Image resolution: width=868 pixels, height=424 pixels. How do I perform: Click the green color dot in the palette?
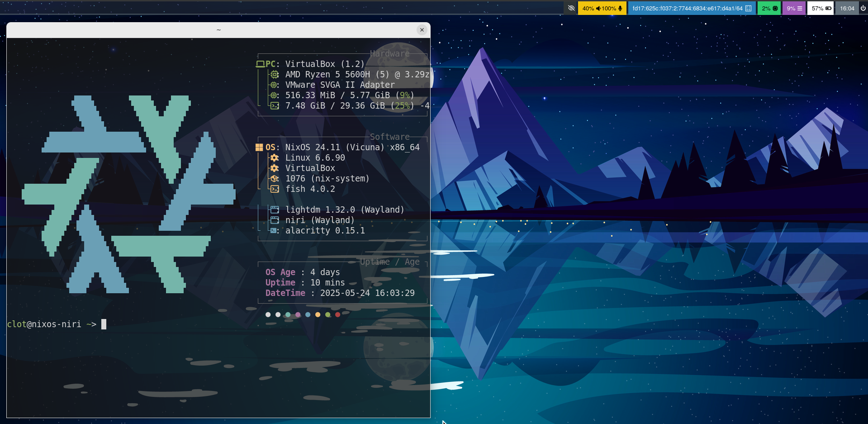[x=328, y=314]
